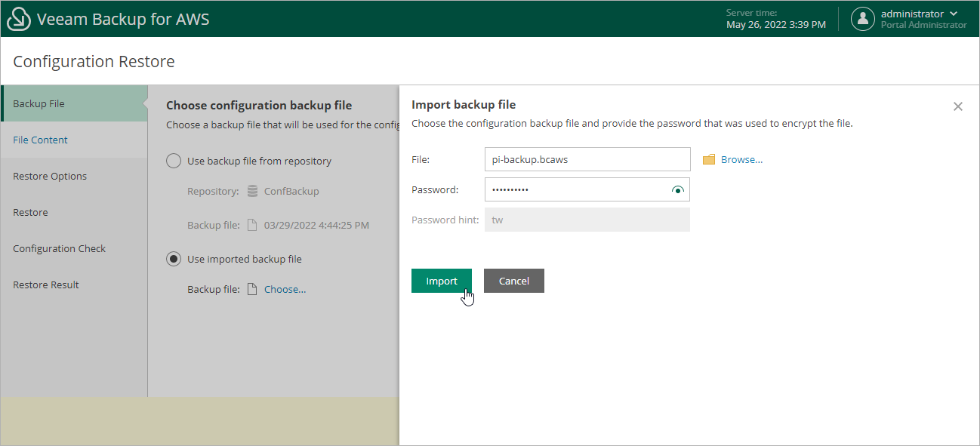980x446 pixels.
Task: Click the Password hint field showing tw
Action: (x=587, y=219)
